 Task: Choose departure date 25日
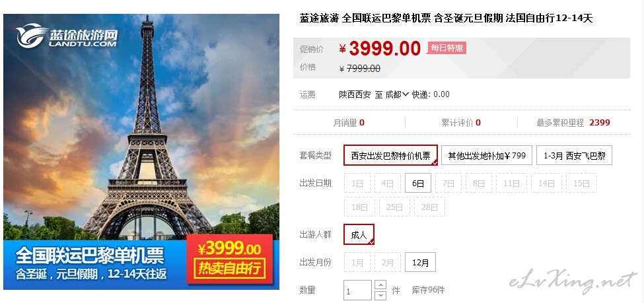coord(394,207)
